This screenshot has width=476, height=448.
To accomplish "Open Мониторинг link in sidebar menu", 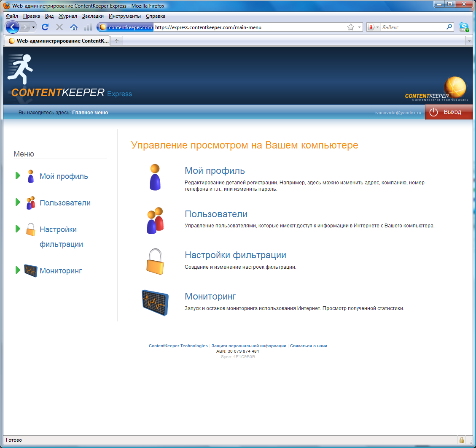I will pos(61,271).
